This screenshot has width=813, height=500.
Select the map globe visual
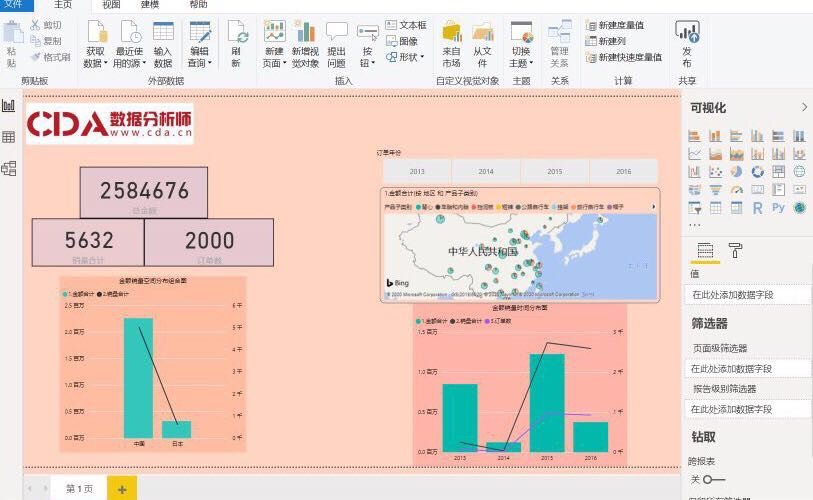pos(799,171)
